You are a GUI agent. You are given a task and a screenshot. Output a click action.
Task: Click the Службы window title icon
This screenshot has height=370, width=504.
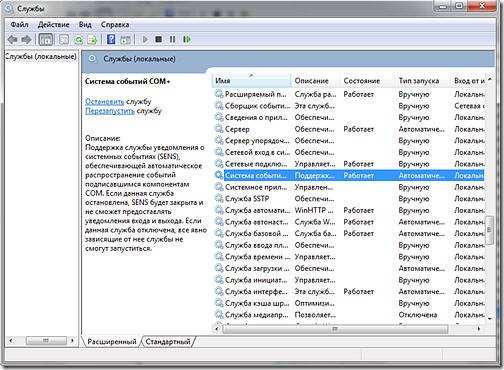pyautogui.click(x=8, y=8)
